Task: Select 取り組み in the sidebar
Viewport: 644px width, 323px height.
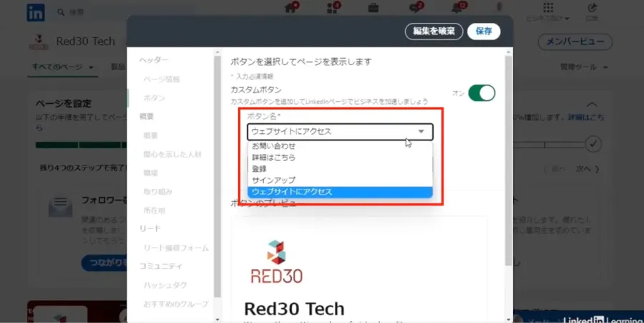Action: (157, 192)
